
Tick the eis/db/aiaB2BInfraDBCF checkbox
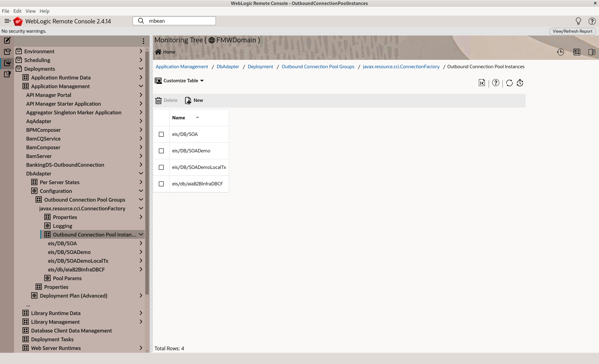pyautogui.click(x=161, y=184)
